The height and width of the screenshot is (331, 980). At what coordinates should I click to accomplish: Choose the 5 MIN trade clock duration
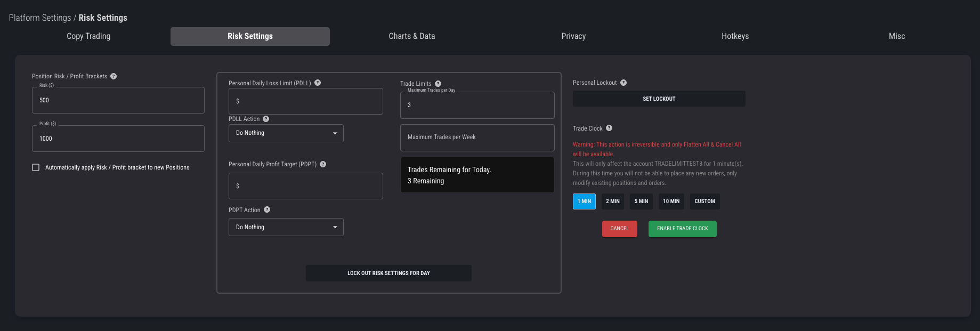[641, 201]
